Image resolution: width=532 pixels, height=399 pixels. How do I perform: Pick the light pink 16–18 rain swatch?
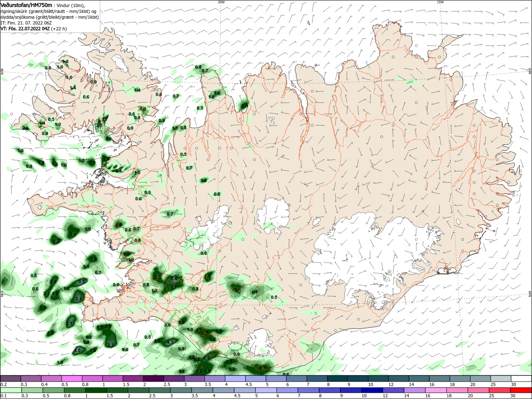click(x=436, y=390)
